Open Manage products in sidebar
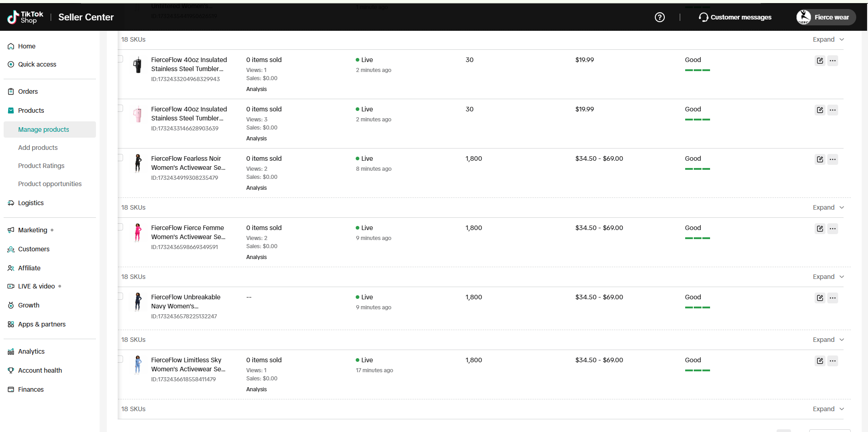Viewport: 868px width, 432px height. point(50,130)
